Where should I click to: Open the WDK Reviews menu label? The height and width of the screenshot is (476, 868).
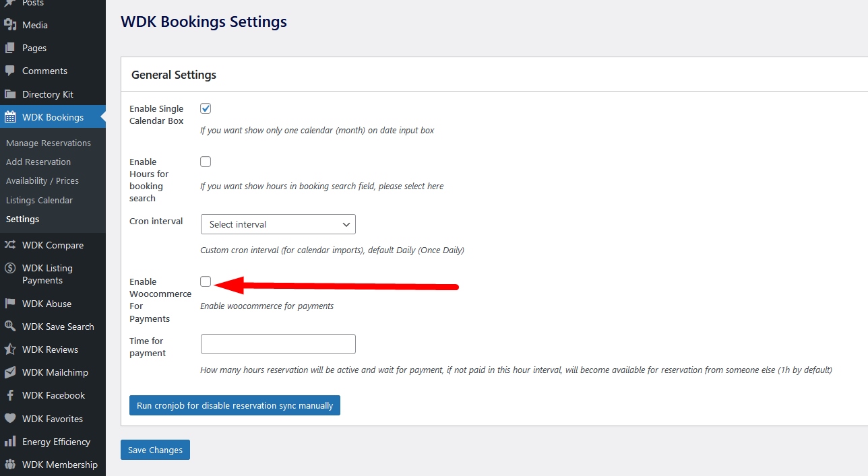pos(50,349)
